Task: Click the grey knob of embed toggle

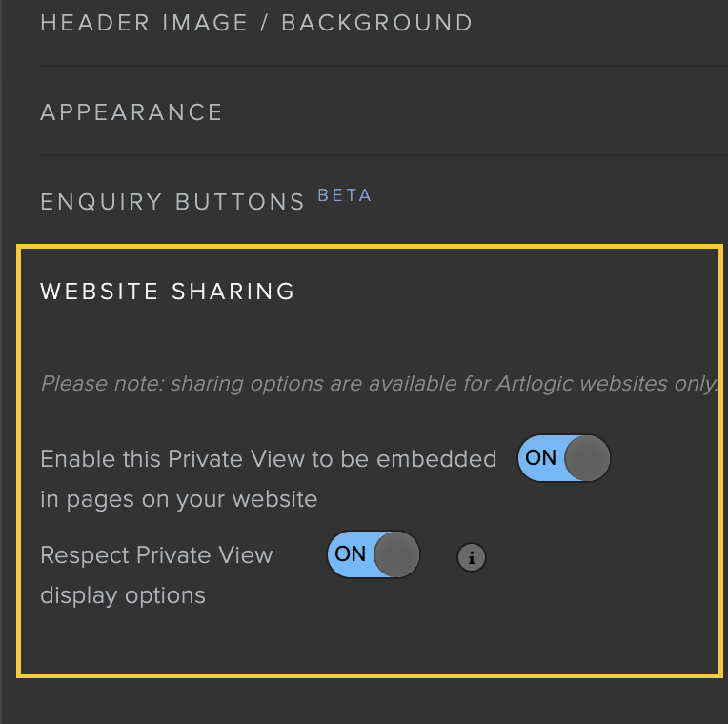Action: (x=587, y=458)
